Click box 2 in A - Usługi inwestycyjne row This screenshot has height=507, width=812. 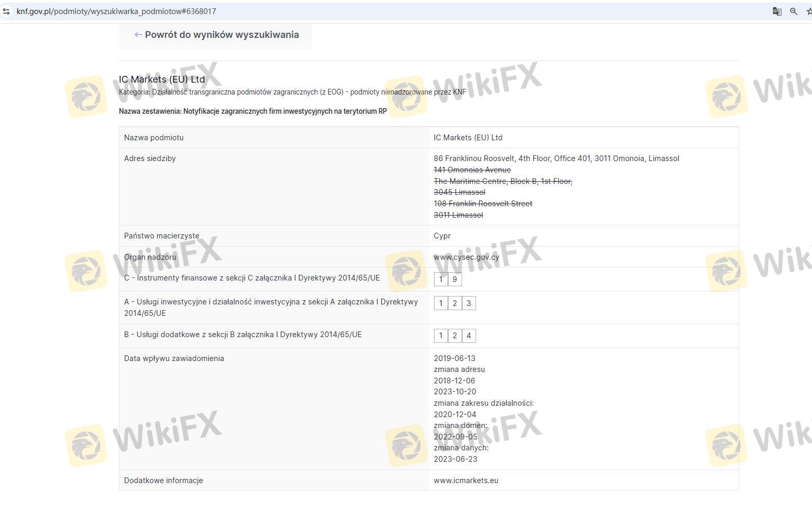[455, 303]
